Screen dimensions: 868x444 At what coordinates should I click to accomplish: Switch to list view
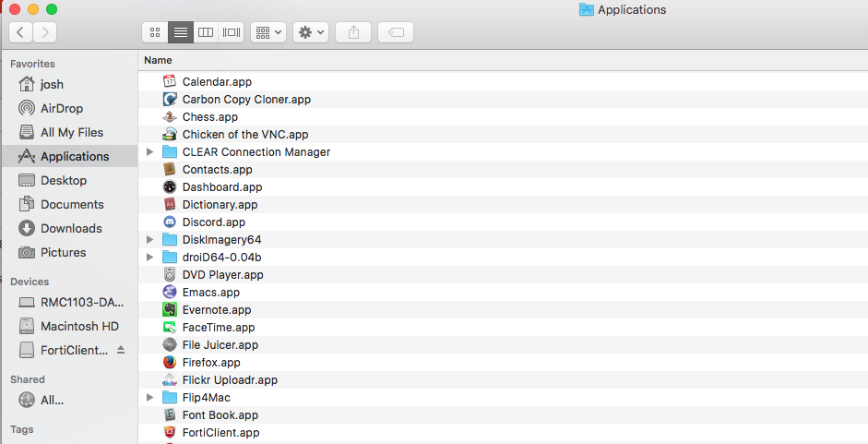click(181, 32)
